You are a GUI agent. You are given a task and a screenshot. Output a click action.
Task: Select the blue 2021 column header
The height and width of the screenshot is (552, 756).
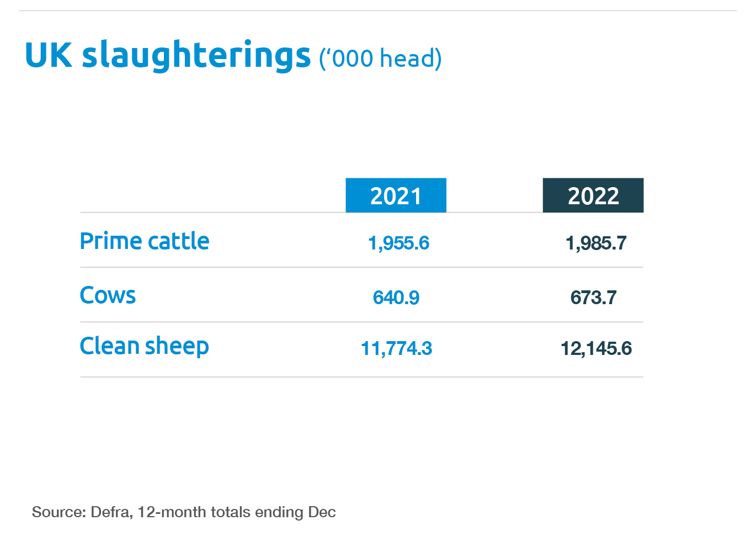396,195
